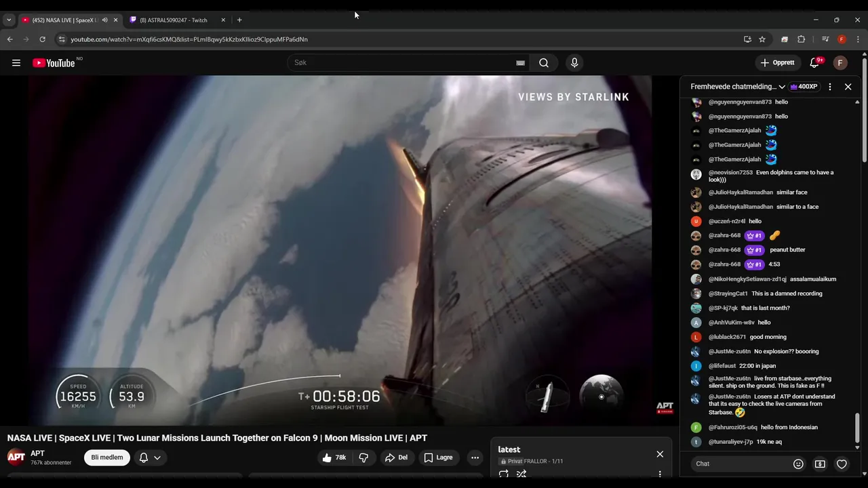
Task: Click chat message '19k ne aq'
Action: pyautogui.click(x=769, y=442)
